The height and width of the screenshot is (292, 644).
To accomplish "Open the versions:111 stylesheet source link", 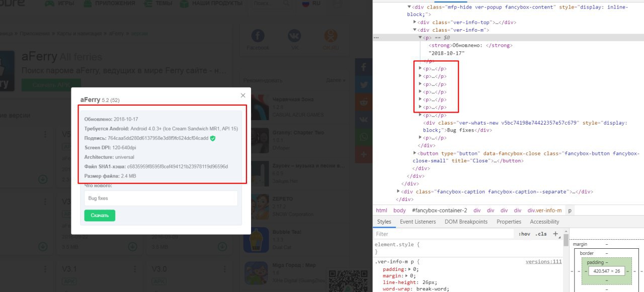I will point(543,262).
